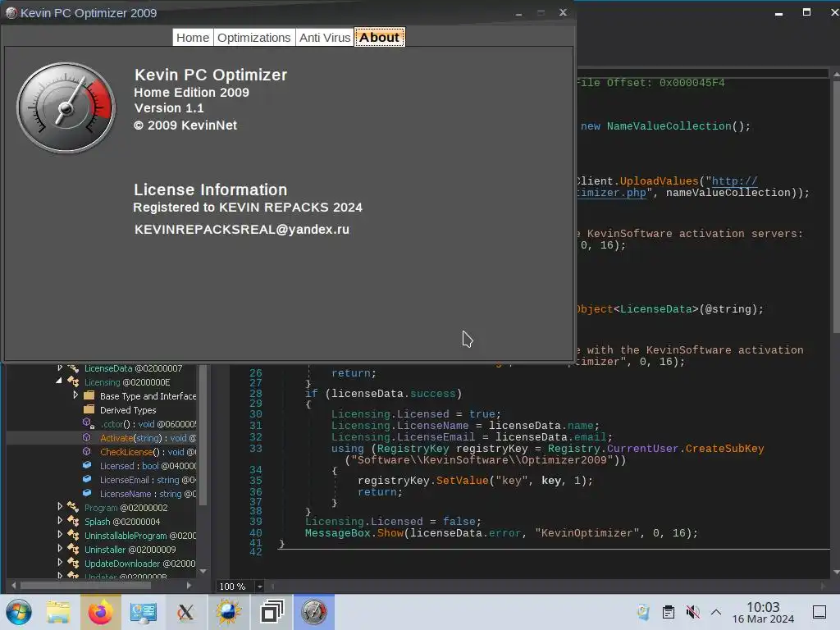Click the LicenseData class icon in tree
The height and width of the screenshot is (630, 840).
point(73,368)
